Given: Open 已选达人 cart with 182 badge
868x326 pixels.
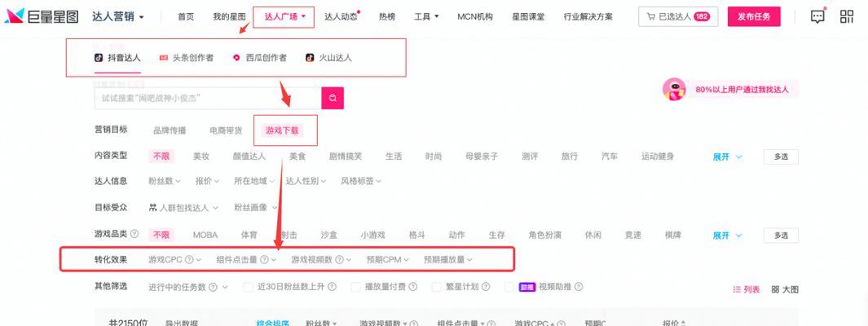Looking at the screenshot, I should (678, 16).
